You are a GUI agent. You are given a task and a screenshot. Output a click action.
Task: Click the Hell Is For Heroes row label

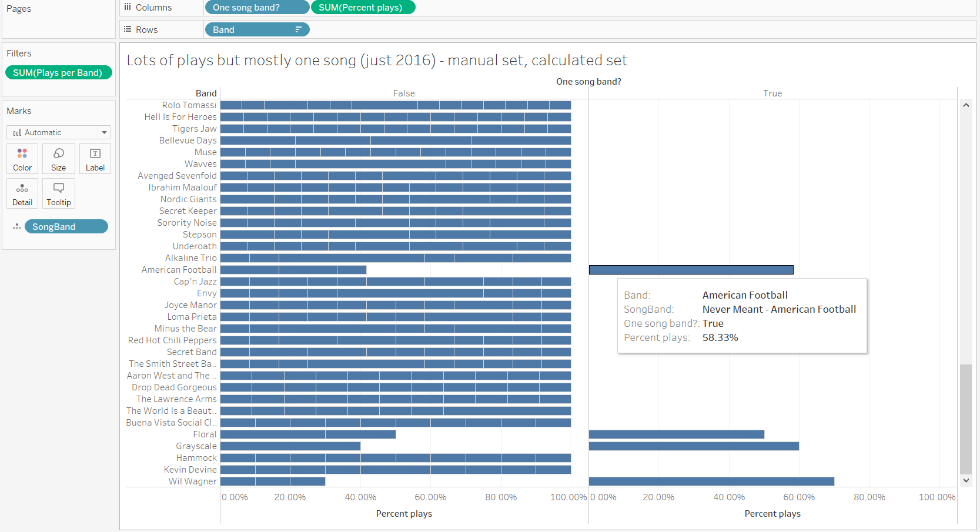tap(180, 117)
